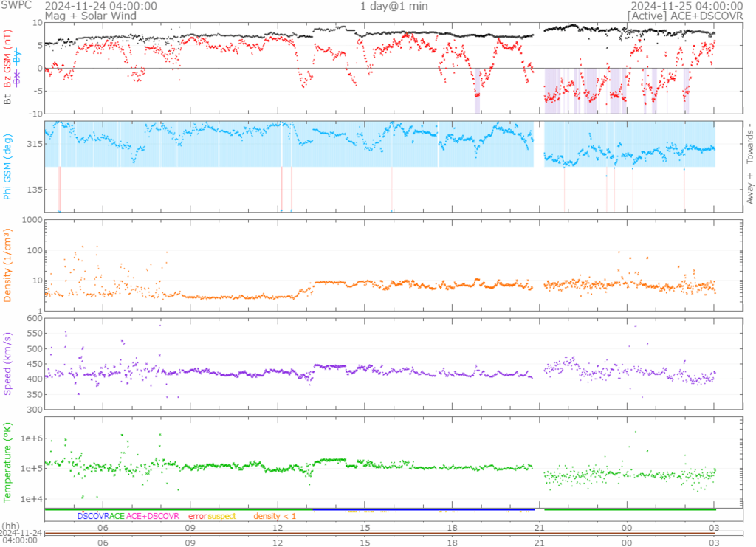Click the DSCOVR legend entry
Image resolution: width=756 pixels, height=547 pixels.
92,516
